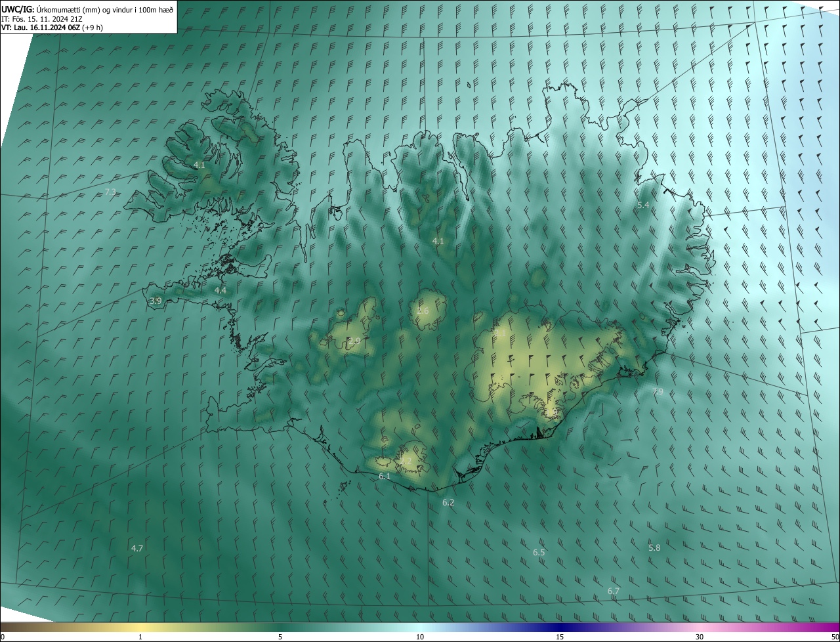This screenshot has height=642, width=840.
Task: Select the 6.5 value south of Iceland
Action: [x=539, y=552]
